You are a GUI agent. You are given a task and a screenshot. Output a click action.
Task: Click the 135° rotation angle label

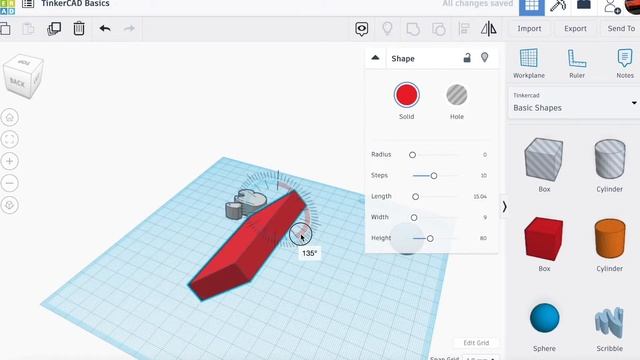[309, 253]
